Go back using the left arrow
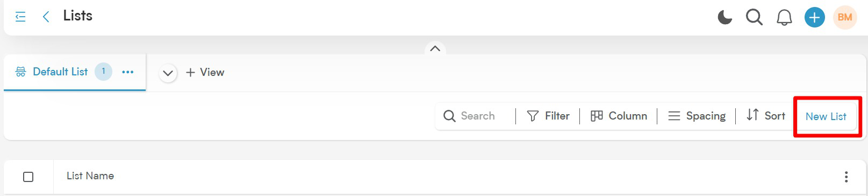This screenshot has width=868, height=196. click(46, 17)
